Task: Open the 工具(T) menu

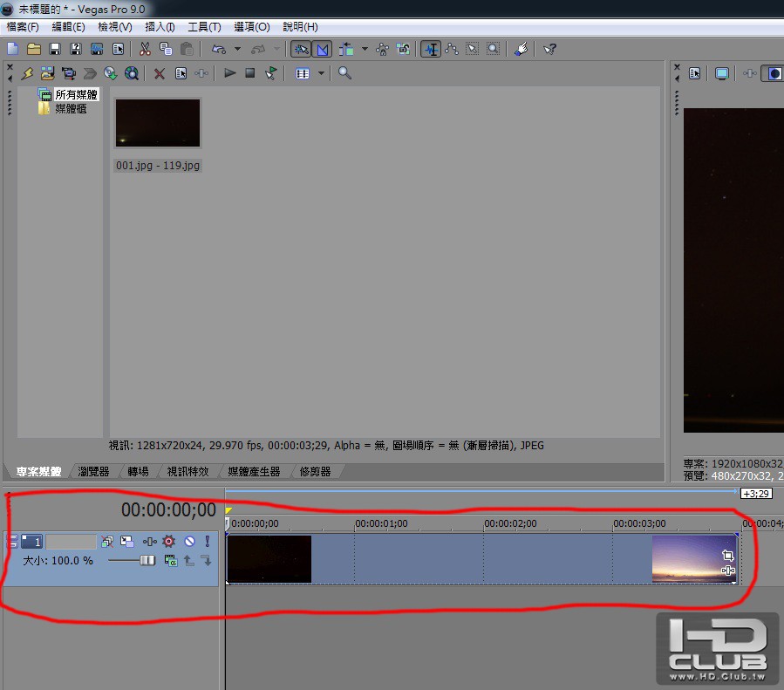Action: [204, 27]
